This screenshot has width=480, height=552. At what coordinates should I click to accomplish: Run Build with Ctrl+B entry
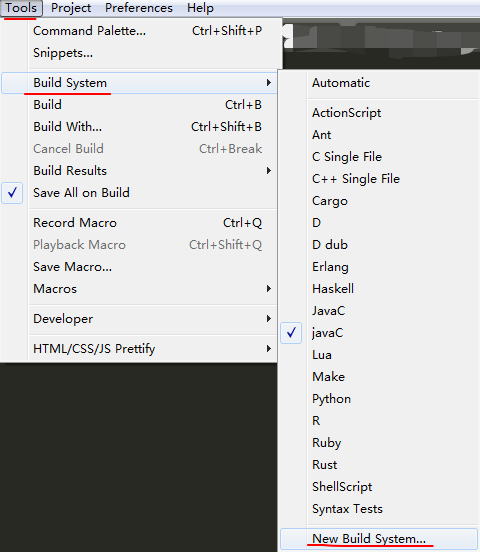point(139,105)
